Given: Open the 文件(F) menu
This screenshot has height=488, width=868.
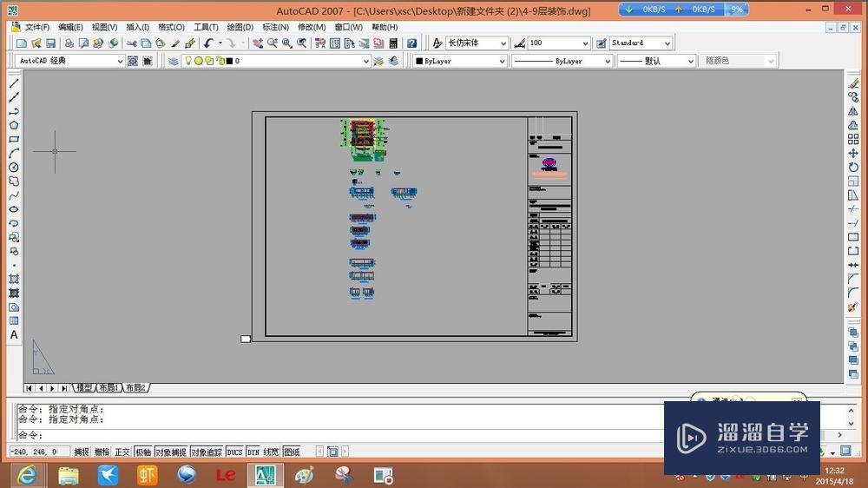Looking at the screenshot, I should (x=37, y=27).
